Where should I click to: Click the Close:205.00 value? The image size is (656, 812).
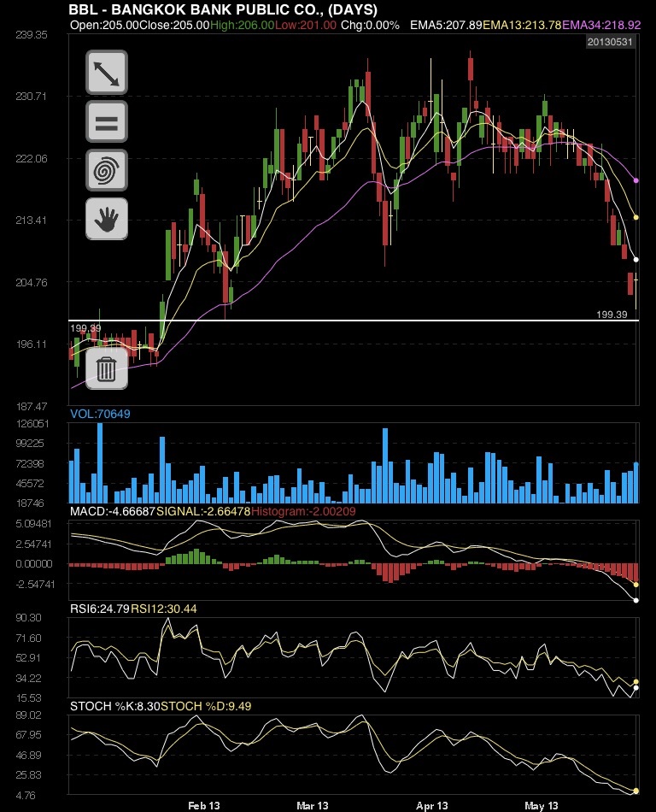point(175,25)
